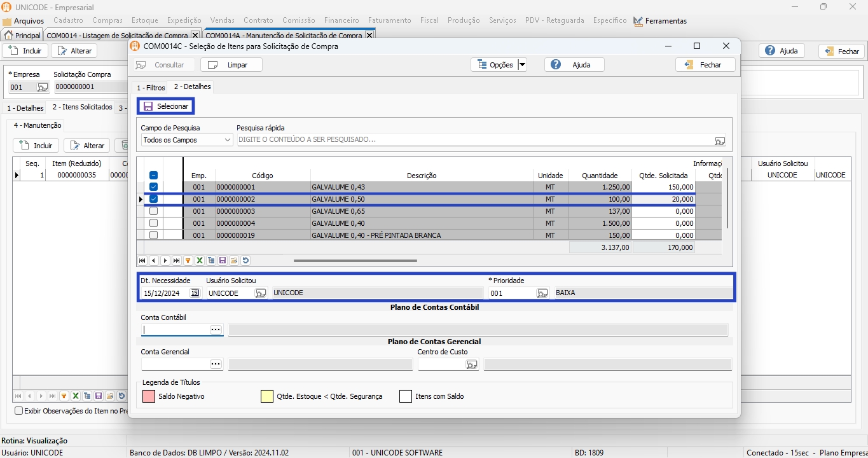Click the ellipsis button beside Conta Contábil
Screen dimensions: 868x458
[x=216, y=330]
